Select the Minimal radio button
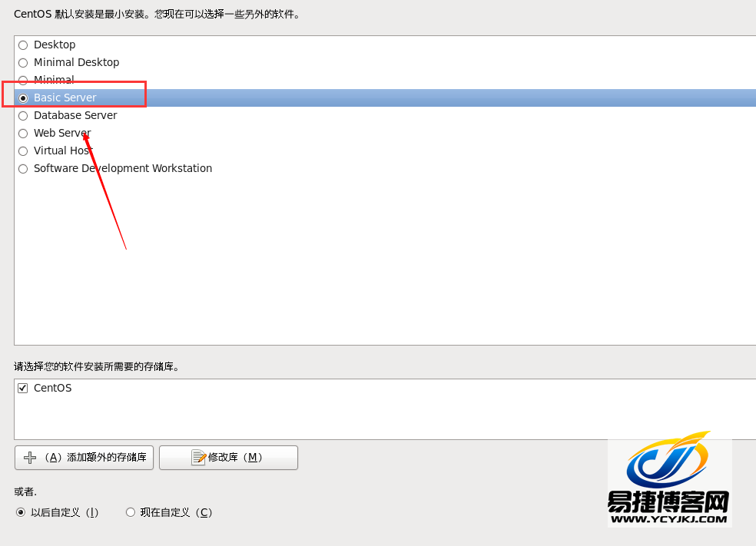Screen dimensions: 756x546 23,80
